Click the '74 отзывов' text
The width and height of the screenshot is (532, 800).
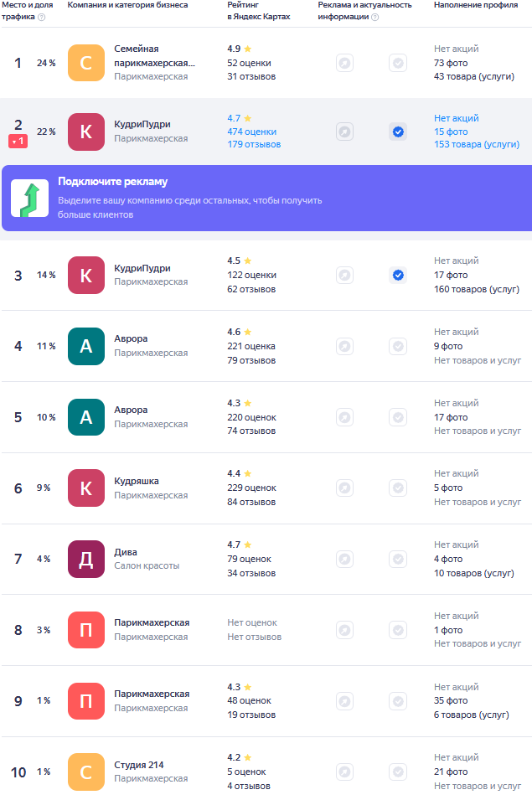[x=251, y=431]
